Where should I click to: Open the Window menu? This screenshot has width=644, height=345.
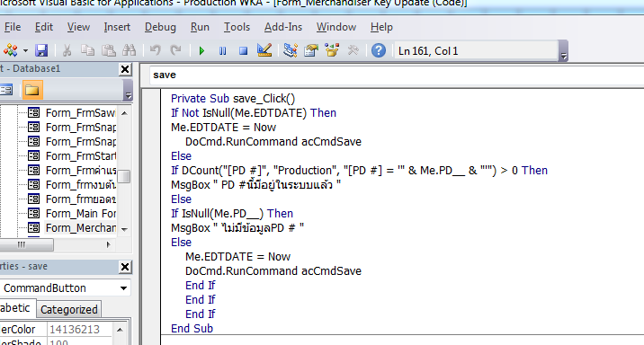[x=336, y=27]
